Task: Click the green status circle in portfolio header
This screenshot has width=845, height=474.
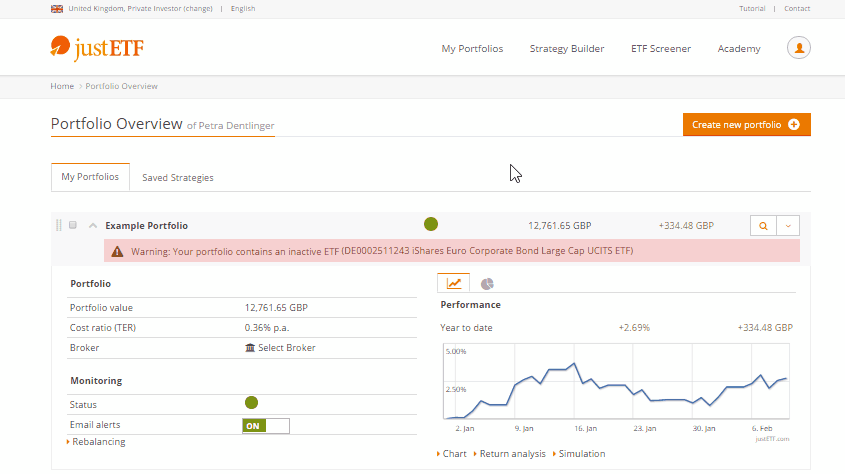Action: 431,225
